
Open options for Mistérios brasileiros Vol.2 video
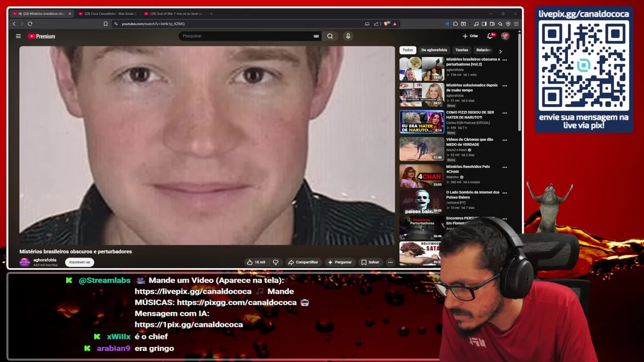505,60
